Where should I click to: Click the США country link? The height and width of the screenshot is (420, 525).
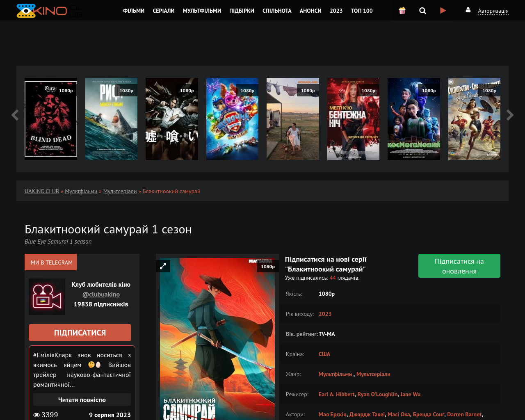point(324,354)
